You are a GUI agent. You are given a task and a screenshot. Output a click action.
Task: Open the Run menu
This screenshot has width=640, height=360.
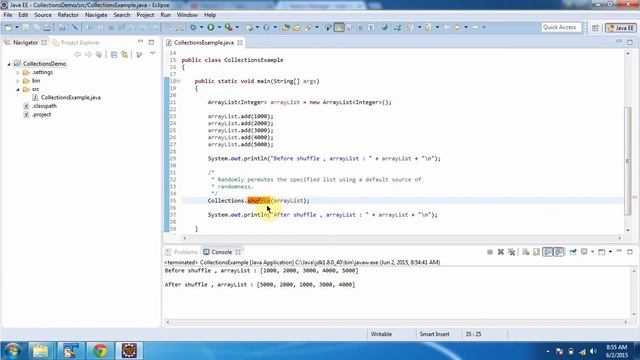click(x=165, y=15)
